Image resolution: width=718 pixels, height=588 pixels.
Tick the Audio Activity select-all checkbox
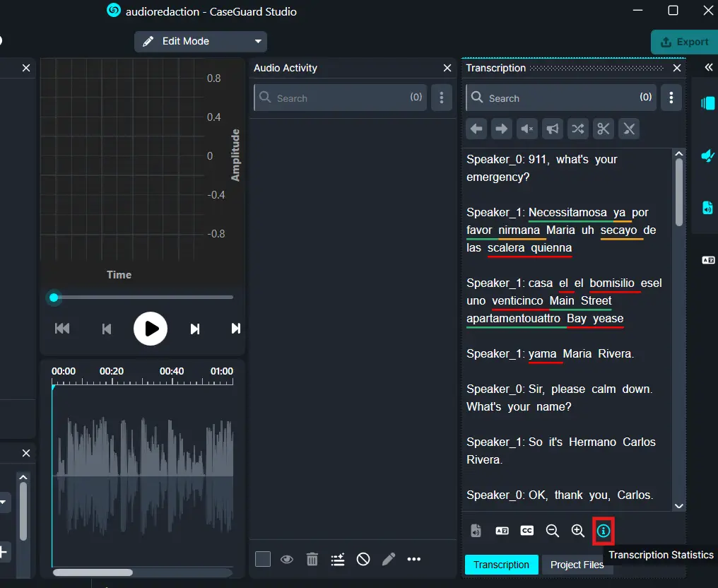click(263, 559)
